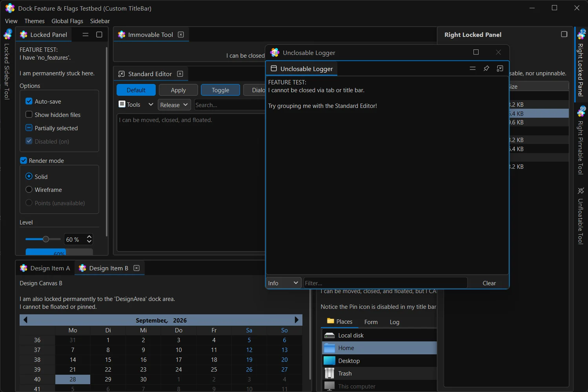Click the Default button
588x392 pixels.
tap(136, 90)
